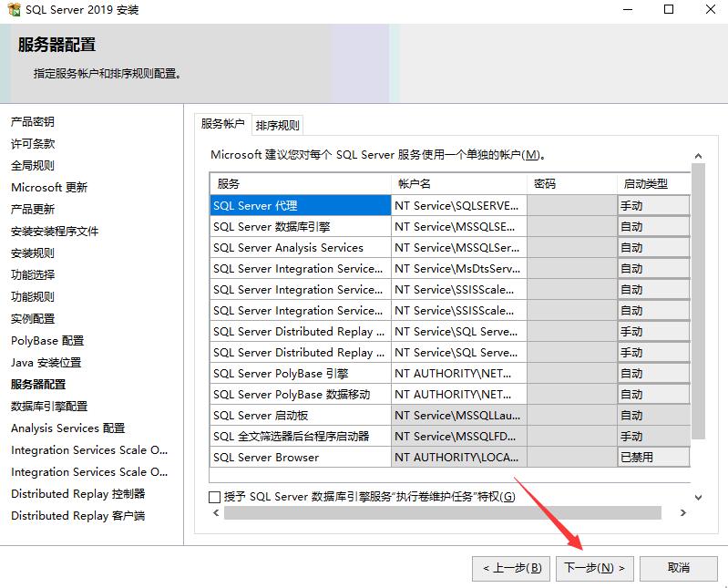The image size is (728, 588).
Task: Cancel the installation with 取消
Action: [678, 568]
